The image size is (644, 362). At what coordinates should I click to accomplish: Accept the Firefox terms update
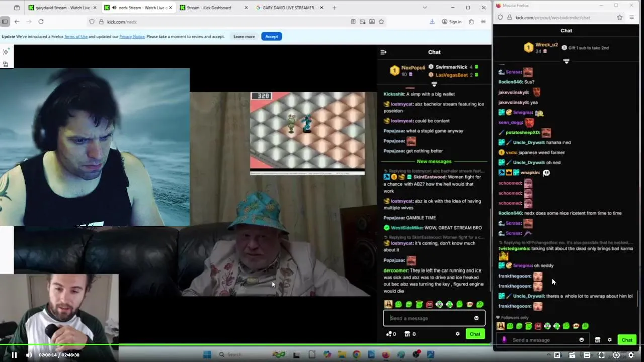click(271, 37)
